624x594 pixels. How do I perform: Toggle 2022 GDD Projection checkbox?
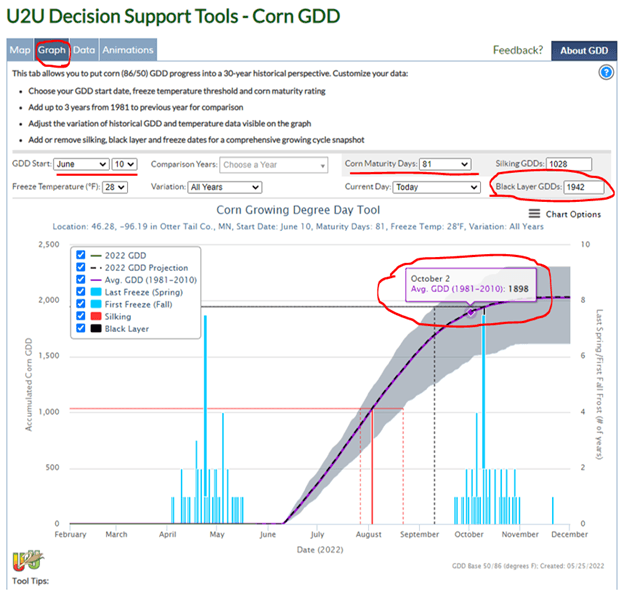tap(84, 267)
